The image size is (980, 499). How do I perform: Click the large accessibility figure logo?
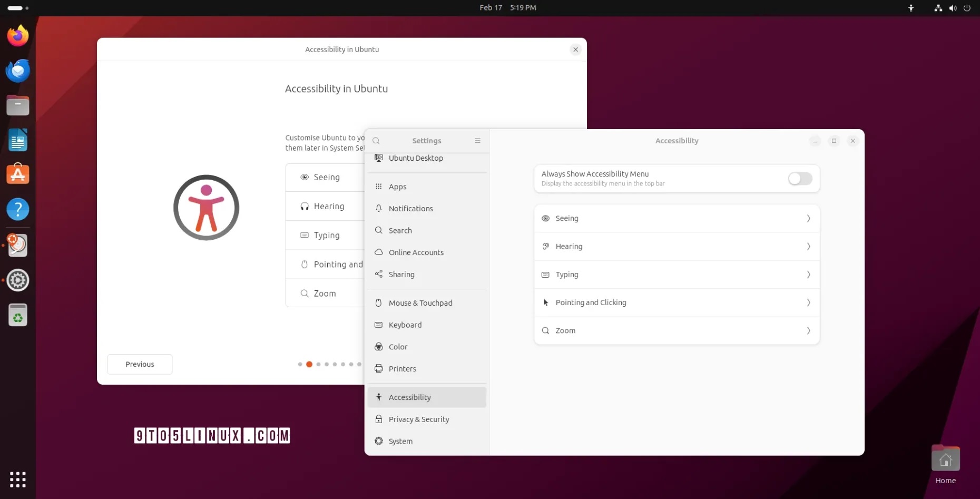206,208
